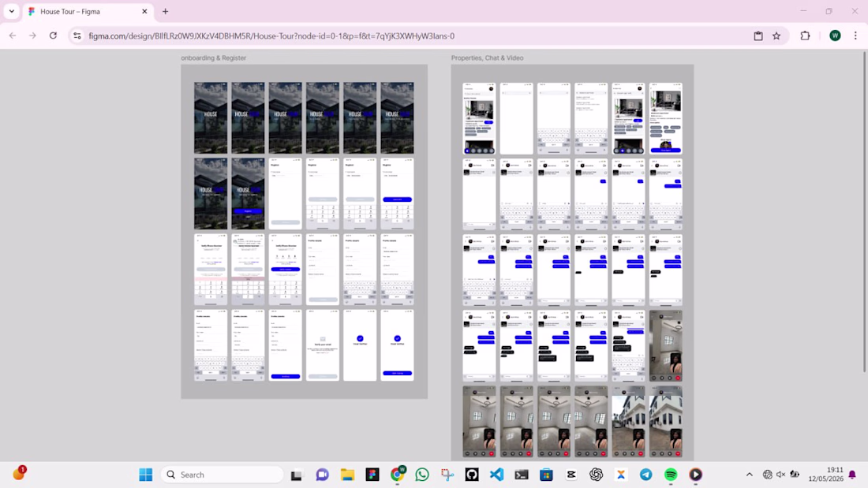Screen dimensions: 868x488
Task: Open a new browser tab
Action: click(165, 11)
